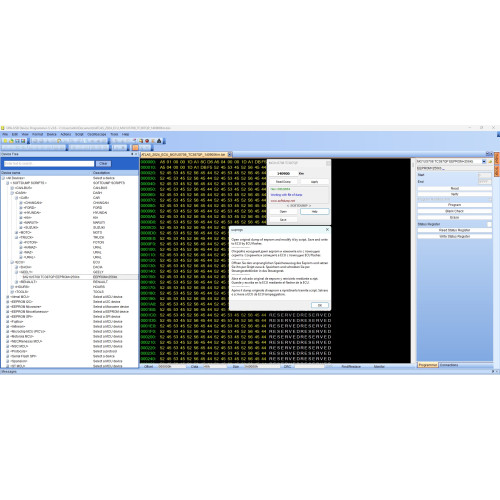Image resolution: width=500 pixels, height=500 pixels.
Task: Open the Help menu
Action: [x=125, y=134]
